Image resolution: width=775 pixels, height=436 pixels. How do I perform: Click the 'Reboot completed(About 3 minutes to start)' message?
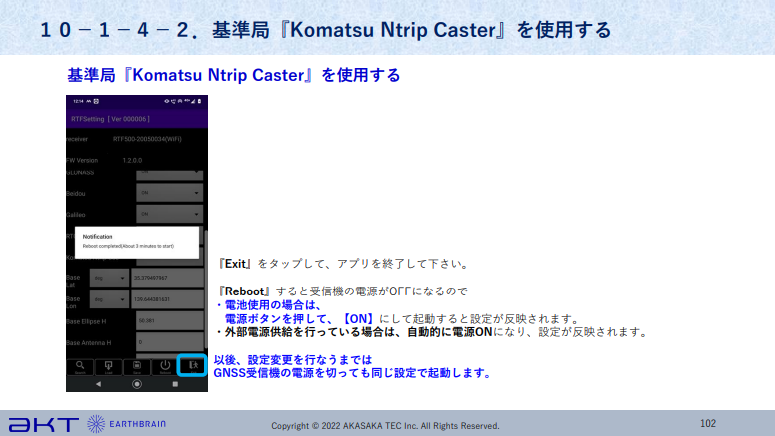(x=128, y=246)
